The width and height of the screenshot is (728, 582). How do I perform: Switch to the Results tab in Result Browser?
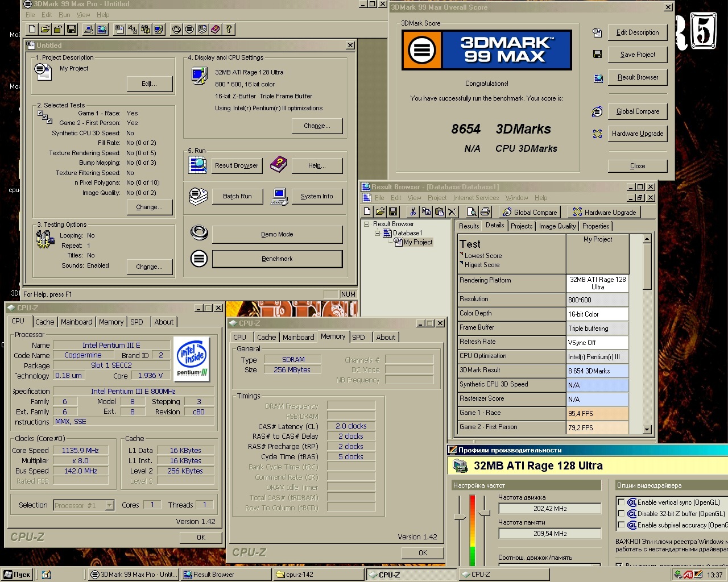click(x=469, y=226)
